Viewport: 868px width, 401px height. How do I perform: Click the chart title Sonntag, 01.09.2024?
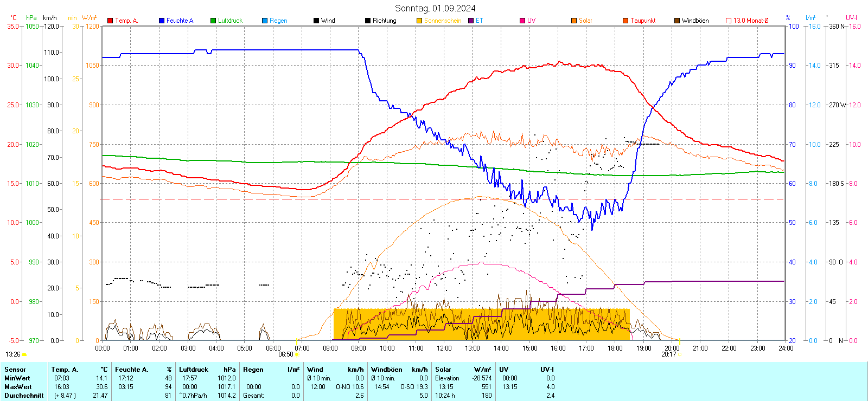pyautogui.click(x=435, y=8)
